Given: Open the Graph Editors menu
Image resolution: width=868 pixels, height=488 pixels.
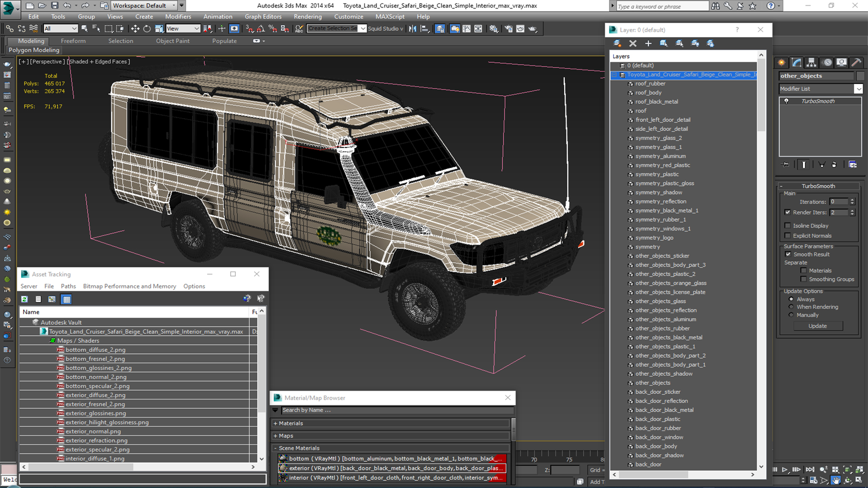Looking at the screenshot, I should (263, 17).
